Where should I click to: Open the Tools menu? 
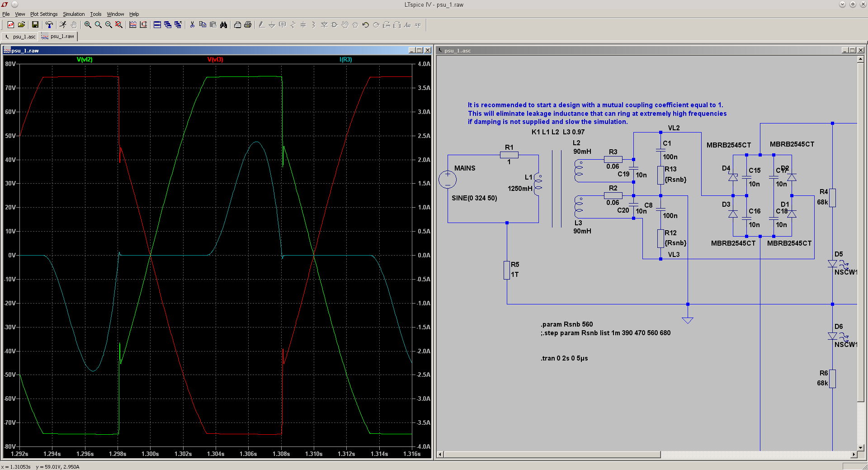click(96, 14)
